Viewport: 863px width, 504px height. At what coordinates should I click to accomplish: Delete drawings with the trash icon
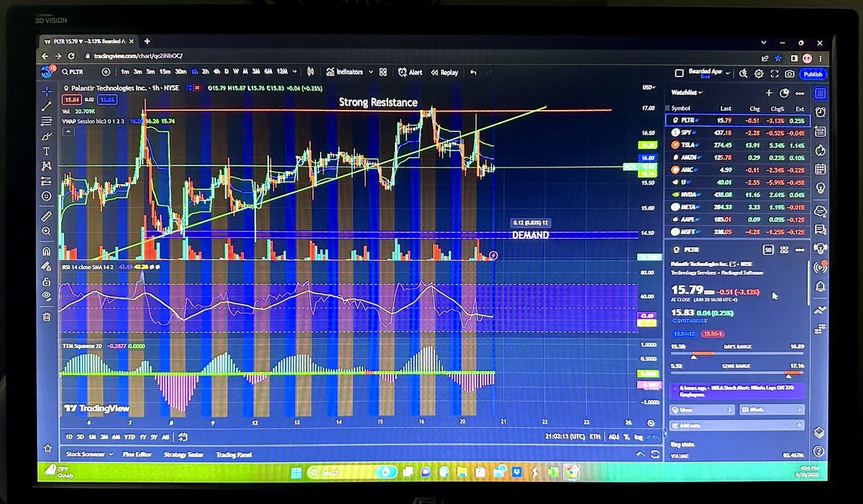point(47,316)
